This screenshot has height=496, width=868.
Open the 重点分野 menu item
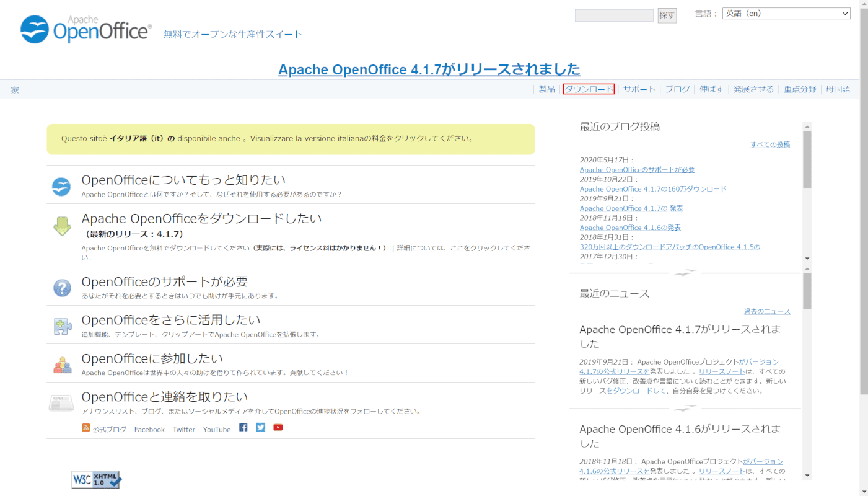click(x=800, y=89)
